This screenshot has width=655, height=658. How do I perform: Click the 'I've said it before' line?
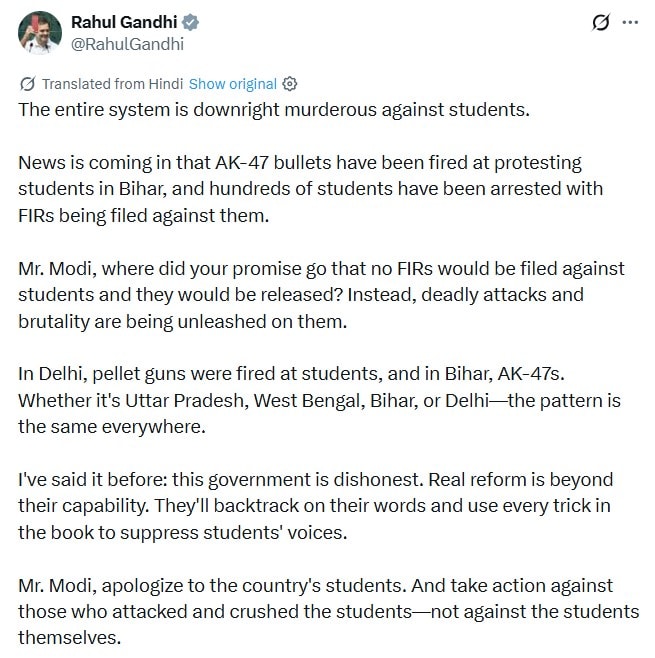316,480
